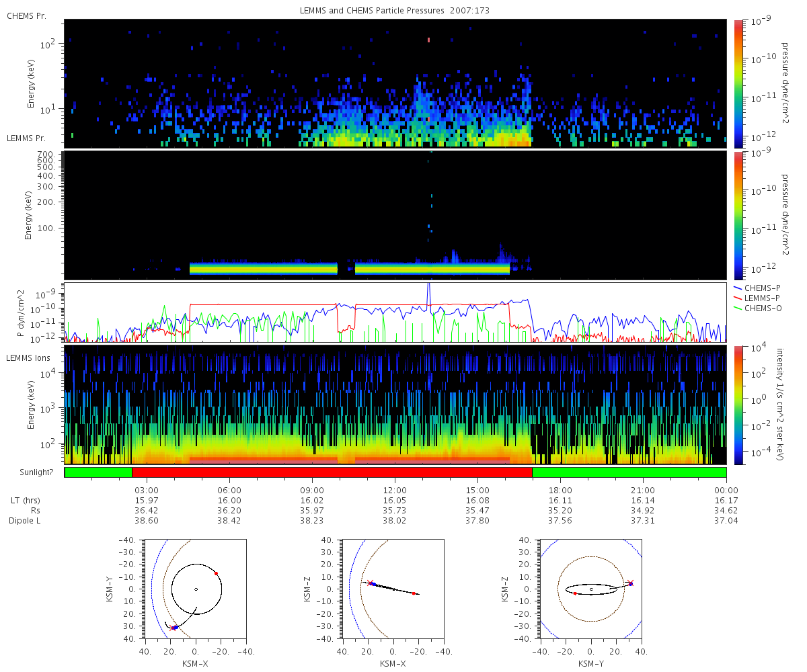This screenshot has height=672, width=807.
Task: Click the LEMMS pressure color bar
Action: click(x=738, y=215)
